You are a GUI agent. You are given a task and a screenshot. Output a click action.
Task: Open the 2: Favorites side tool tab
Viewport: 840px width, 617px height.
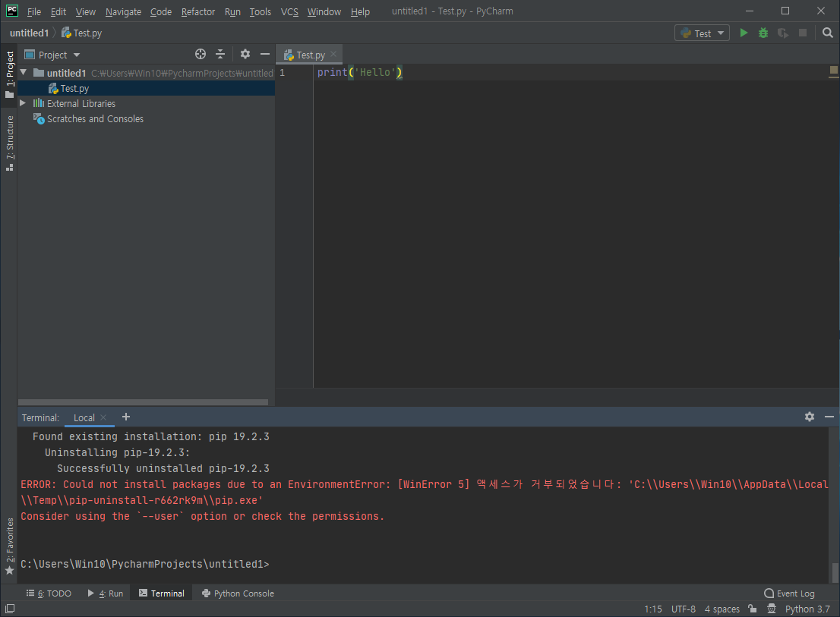pos(10,546)
